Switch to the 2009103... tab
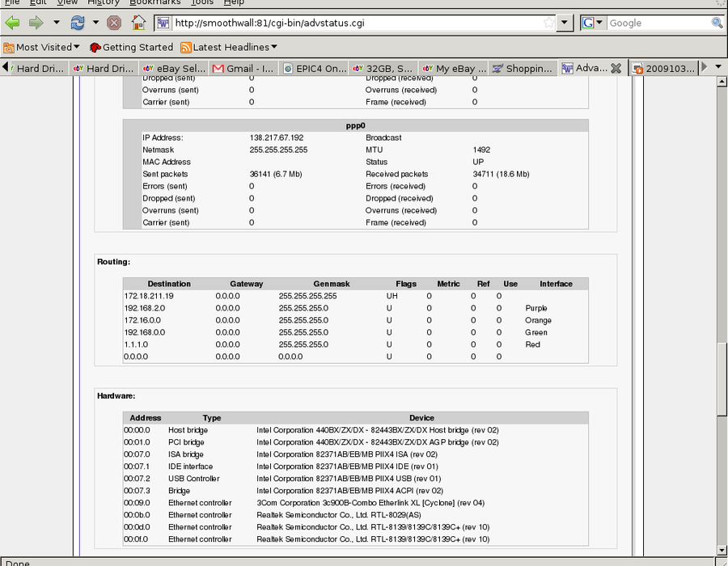Viewport: 728px width, 566px height. [x=664, y=68]
